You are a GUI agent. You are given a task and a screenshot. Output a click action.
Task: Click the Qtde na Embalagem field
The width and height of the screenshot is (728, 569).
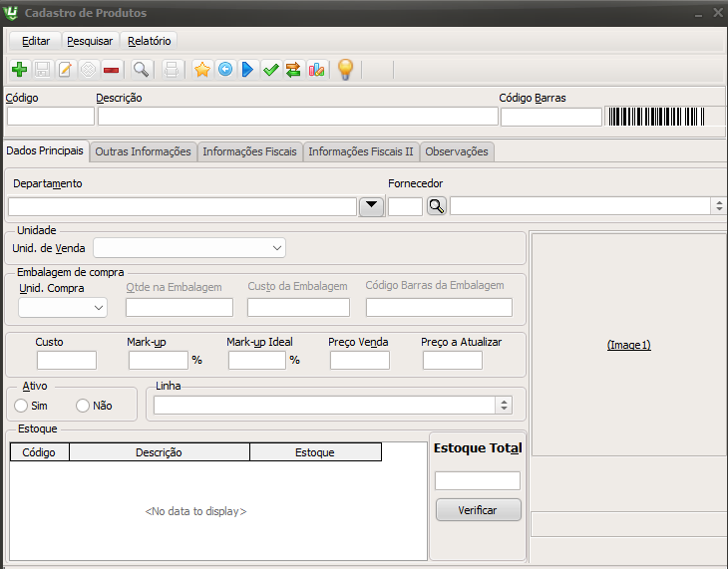tap(180, 307)
